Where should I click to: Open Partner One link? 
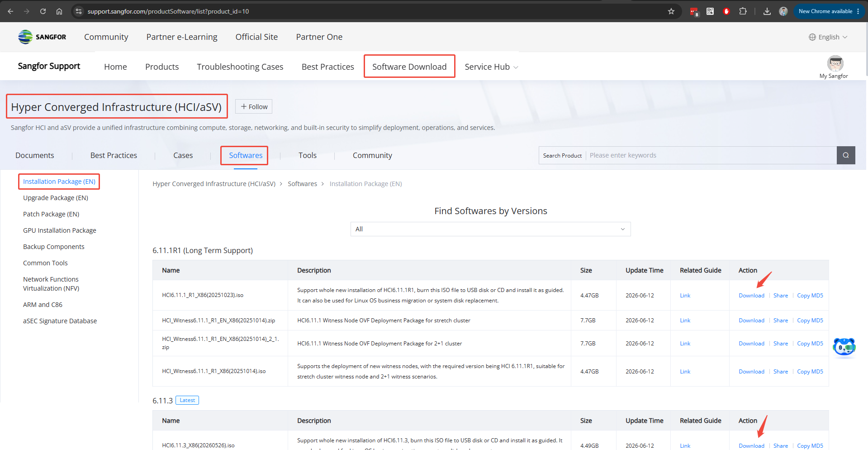(319, 37)
